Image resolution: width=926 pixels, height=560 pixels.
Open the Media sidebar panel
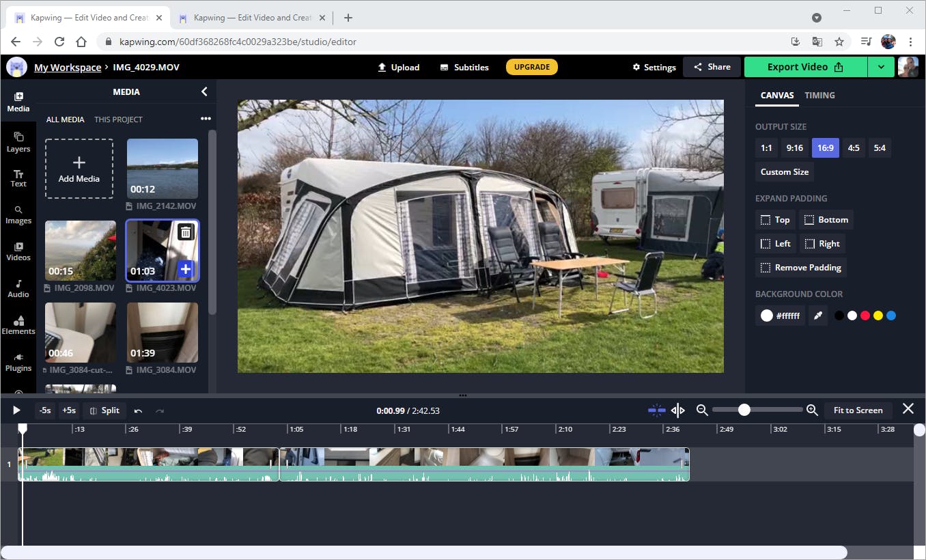[x=18, y=102]
